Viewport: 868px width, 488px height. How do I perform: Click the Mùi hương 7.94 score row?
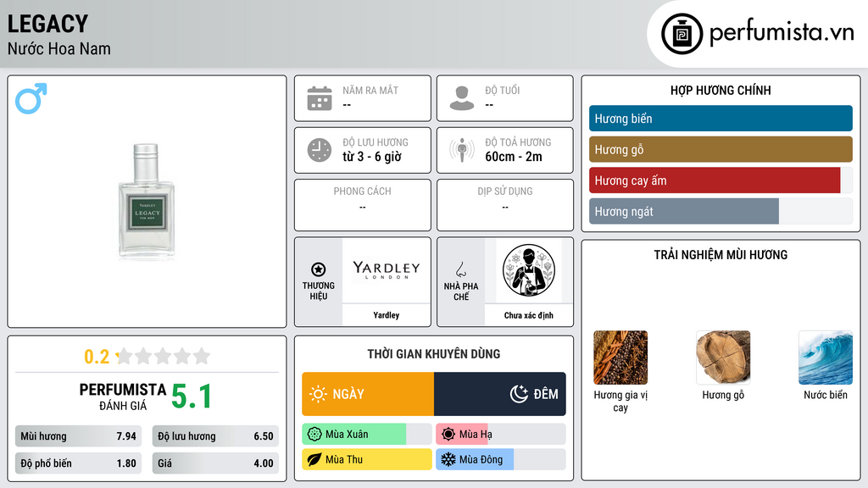click(79, 436)
